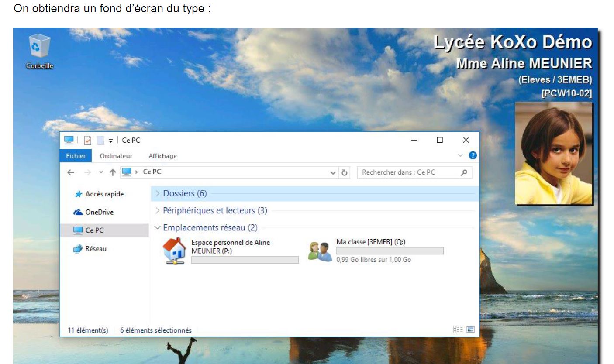The height and width of the screenshot is (364, 614).
Task: Go back with the left arrow
Action: (71, 172)
